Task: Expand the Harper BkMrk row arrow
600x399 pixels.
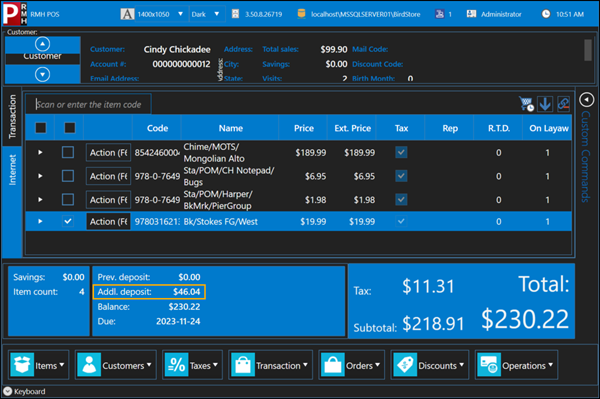Action: pos(40,200)
